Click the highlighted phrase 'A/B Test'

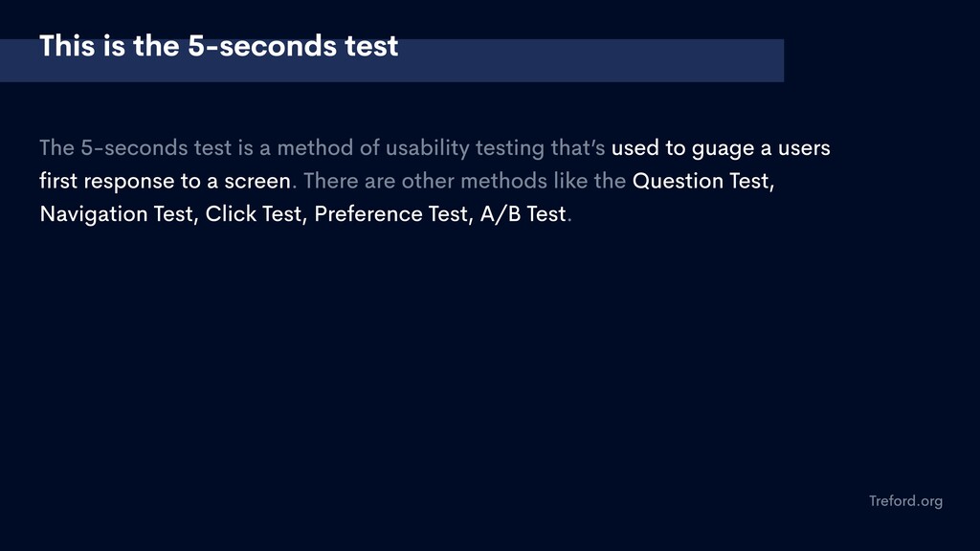click(523, 214)
